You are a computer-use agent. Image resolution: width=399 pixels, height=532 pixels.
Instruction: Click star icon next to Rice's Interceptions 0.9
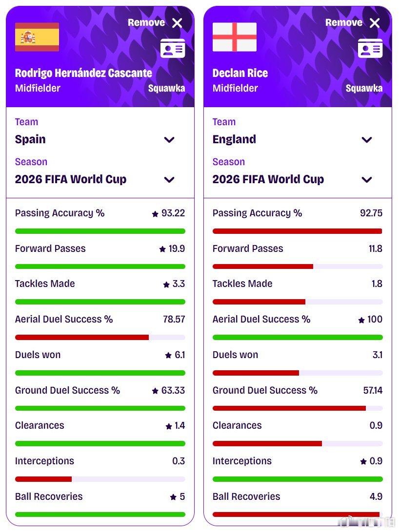coord(364,461)
